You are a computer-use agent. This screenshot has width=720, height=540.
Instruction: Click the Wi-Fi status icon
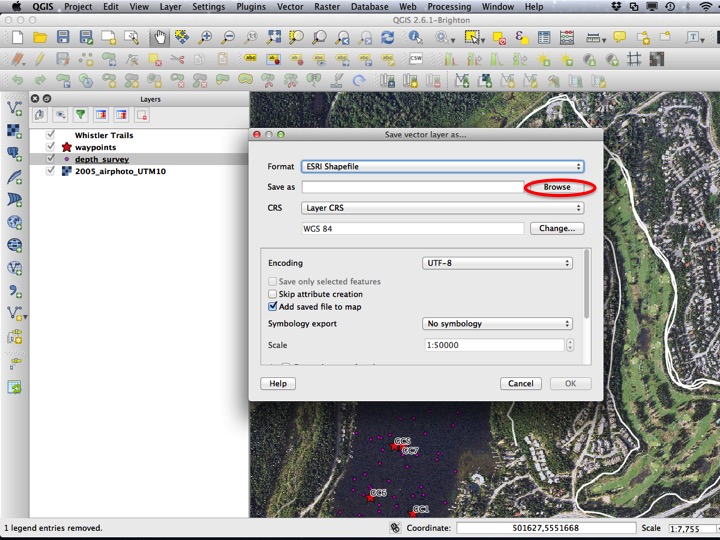click(706, 6)
